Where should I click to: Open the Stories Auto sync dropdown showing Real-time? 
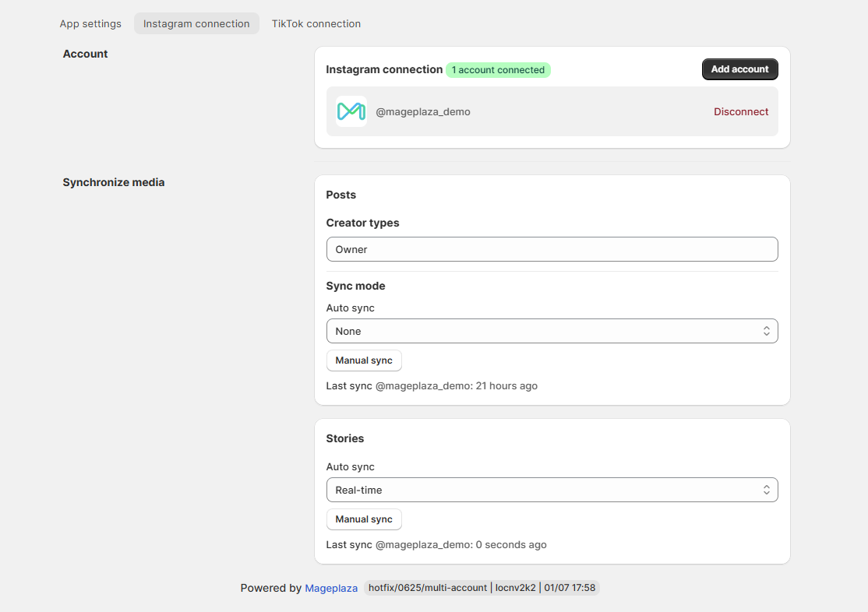[x=552, y=490]
